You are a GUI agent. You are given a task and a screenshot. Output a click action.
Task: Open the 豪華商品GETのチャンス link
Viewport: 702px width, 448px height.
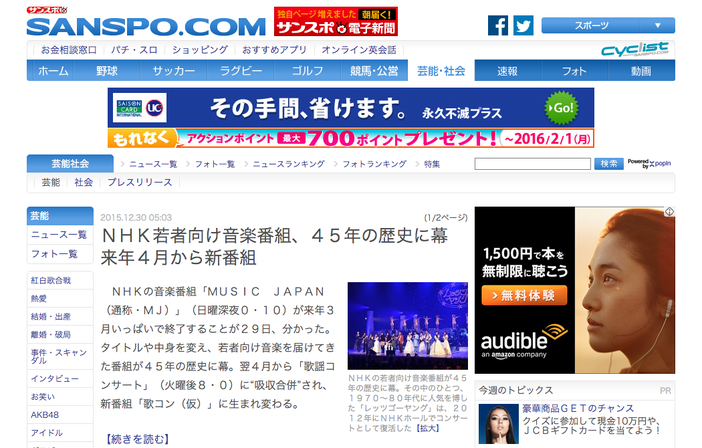pyautogui.click(x=578, y=408)
